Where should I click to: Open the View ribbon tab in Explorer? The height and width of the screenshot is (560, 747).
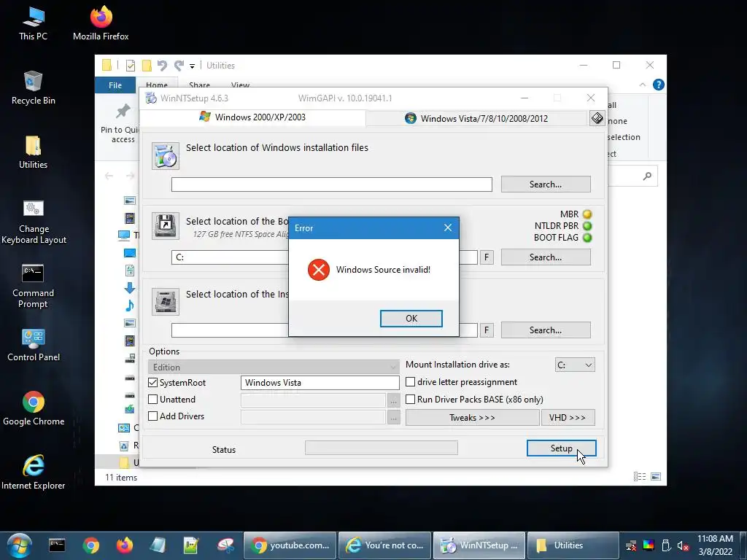pos(240,85)
